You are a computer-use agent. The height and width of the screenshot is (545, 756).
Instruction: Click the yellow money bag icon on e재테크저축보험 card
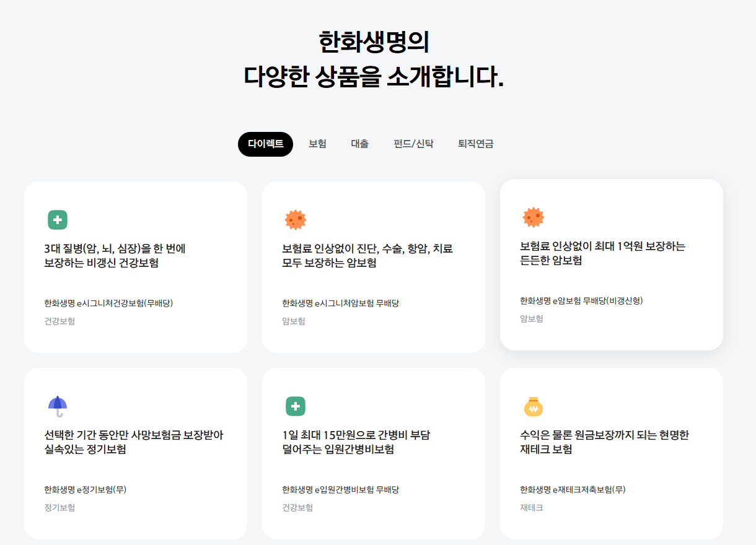(x=534, y=407)
